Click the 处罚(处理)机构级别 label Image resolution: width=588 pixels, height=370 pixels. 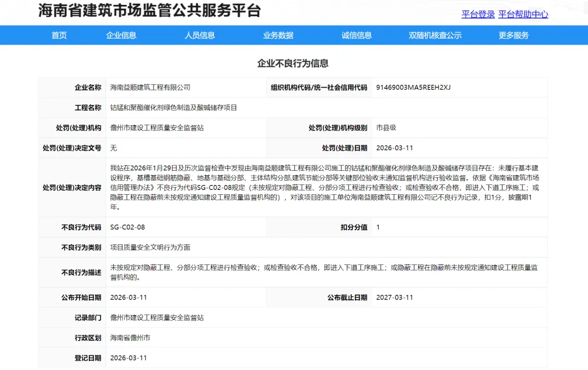point(338,128)
